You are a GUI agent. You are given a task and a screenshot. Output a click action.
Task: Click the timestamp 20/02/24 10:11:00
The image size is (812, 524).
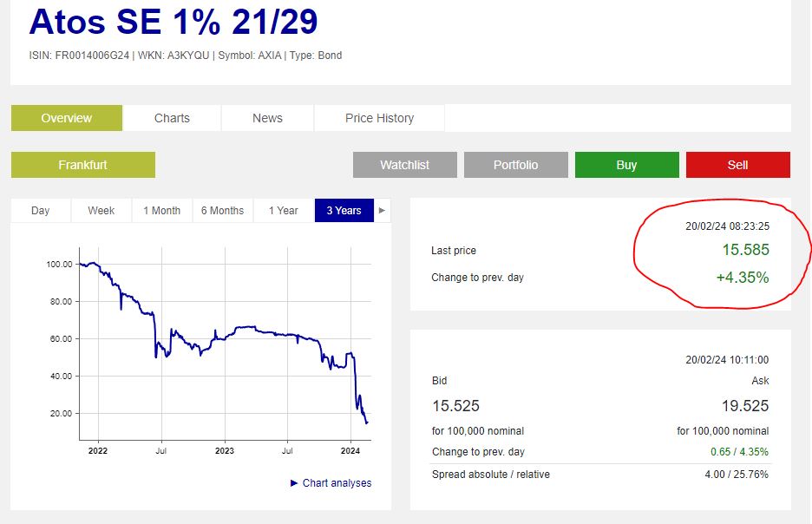[x=727, y=360]
